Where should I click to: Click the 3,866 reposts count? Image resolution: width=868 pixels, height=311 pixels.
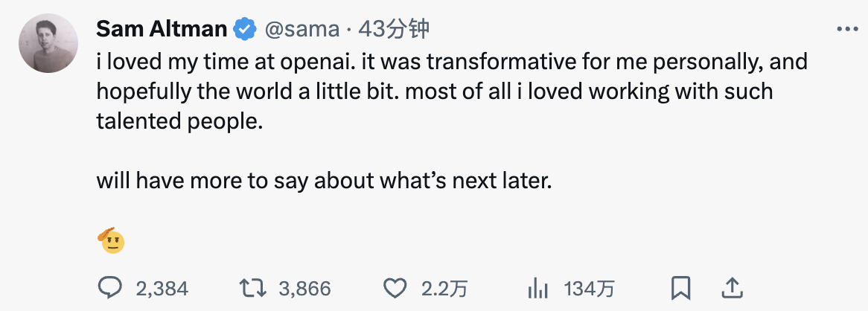[x=304, y=289]
